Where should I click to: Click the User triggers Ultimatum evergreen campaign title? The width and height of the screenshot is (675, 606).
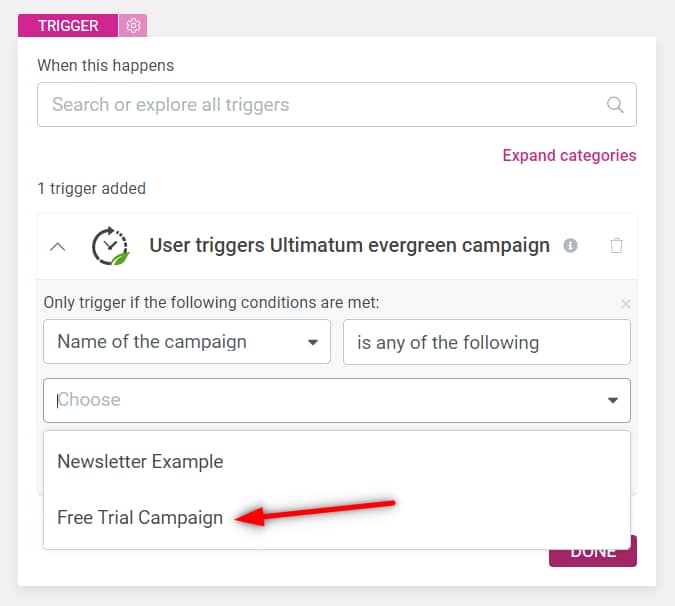(349, 245)
